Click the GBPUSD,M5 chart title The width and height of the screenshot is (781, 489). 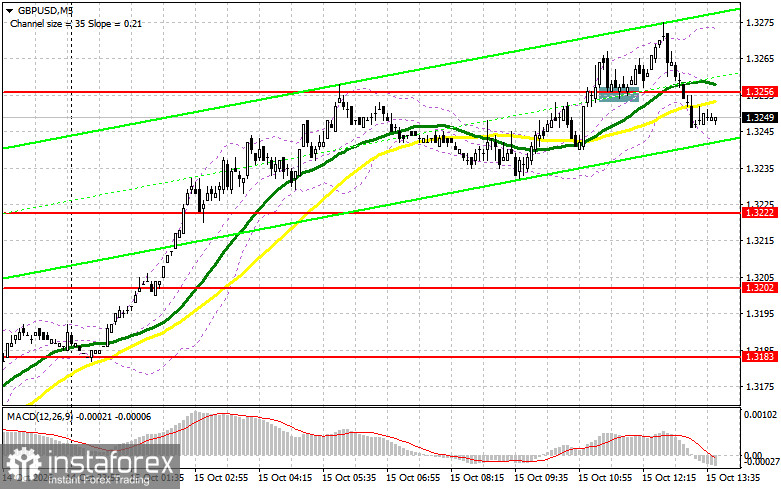[x=45, y=10]
